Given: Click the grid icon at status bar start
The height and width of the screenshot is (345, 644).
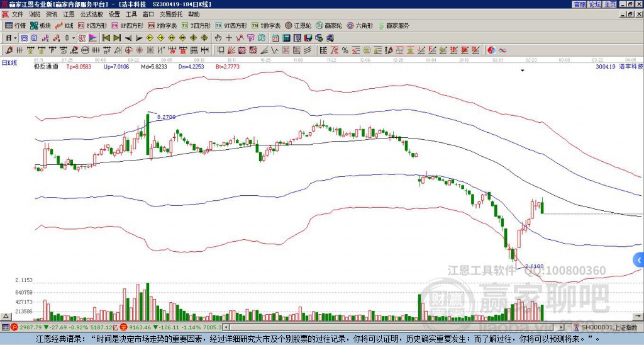Looking at the screenshot, I should click(5, 327).
